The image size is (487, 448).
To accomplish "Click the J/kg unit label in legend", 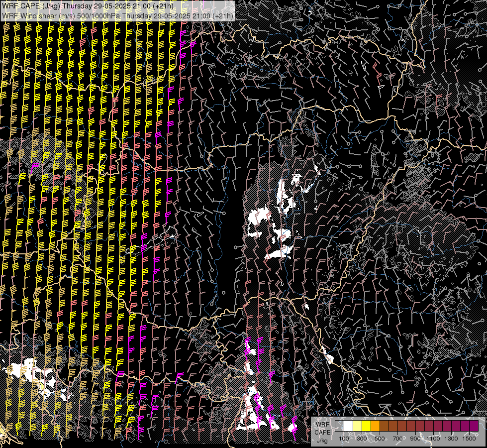I will (x=322, y=441).
